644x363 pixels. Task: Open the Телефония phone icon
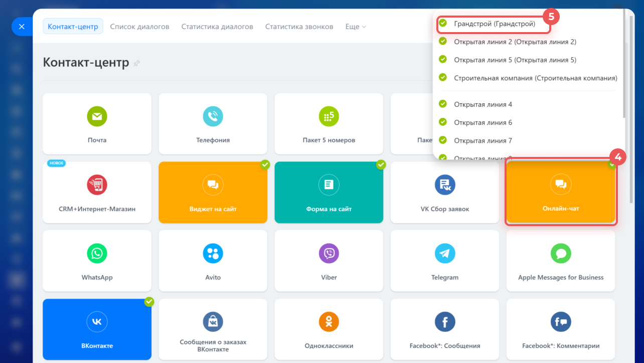click(x=213, y=116)
